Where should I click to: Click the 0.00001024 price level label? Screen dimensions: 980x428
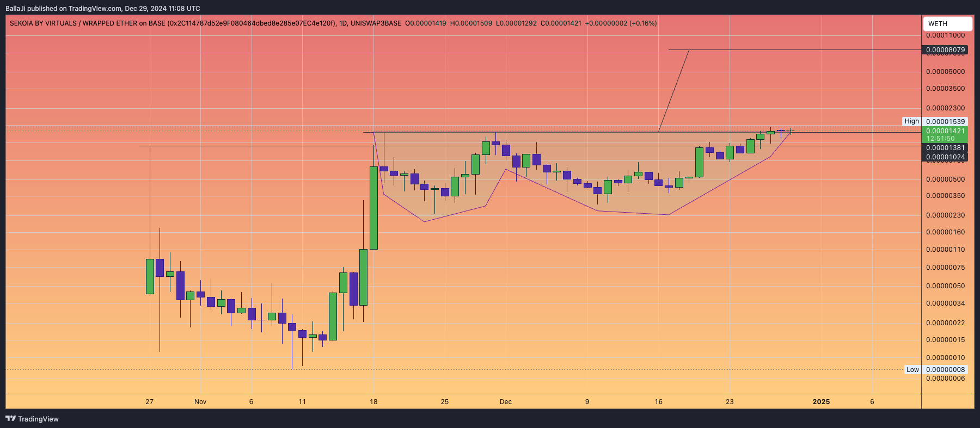coord(946,157)
